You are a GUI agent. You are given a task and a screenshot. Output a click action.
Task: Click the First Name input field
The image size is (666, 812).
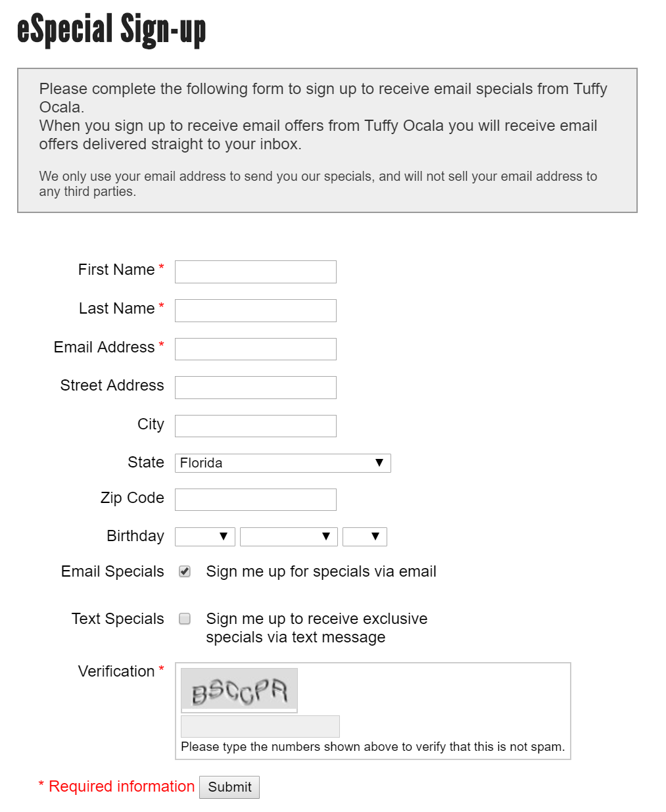pos(255,272)
